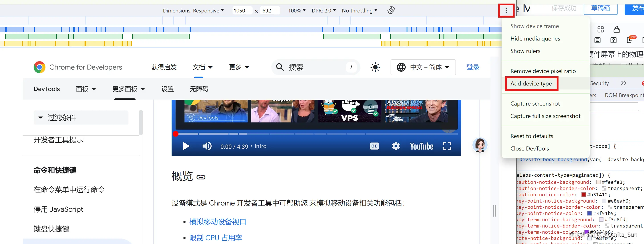Toggle the light/dark theme sun icon
The image size is (644, 244).
pyautogui.click(x=375, y=67)
